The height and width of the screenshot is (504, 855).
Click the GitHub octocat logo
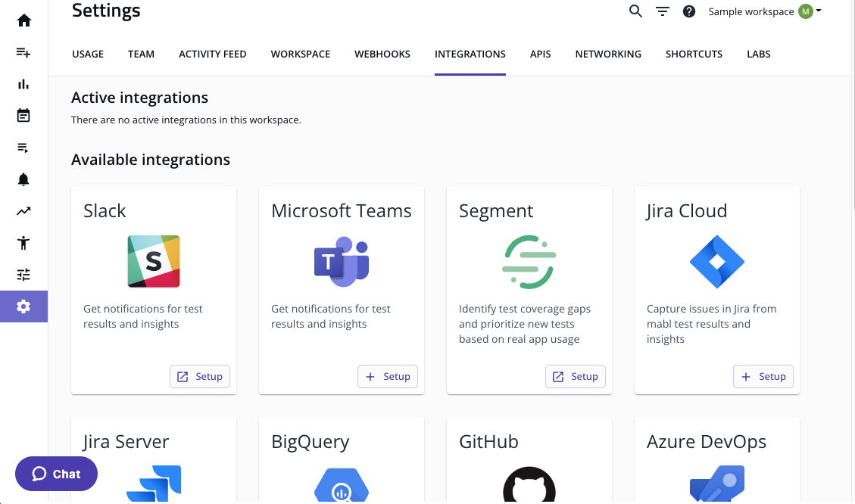coord(529,484)
